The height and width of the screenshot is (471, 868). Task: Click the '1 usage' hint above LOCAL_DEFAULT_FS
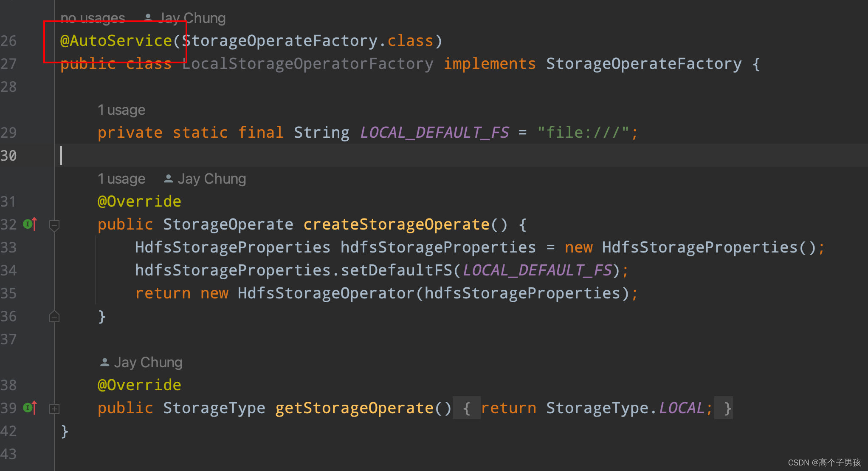pos(121,110)
